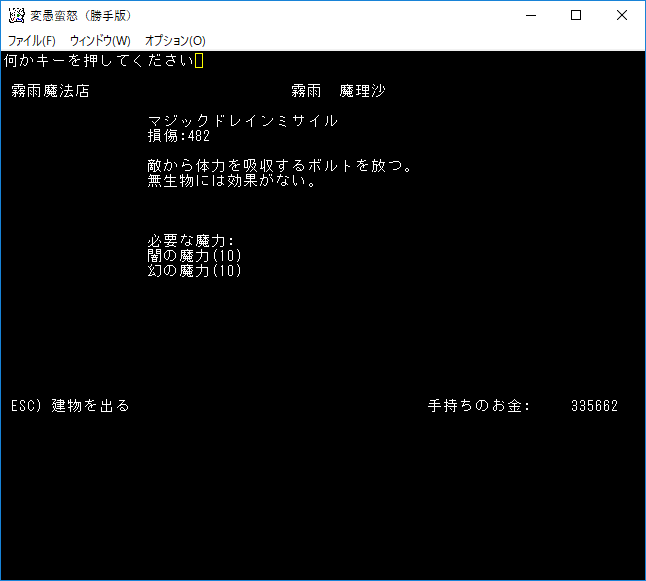Click the 霧雨魔法店 shop name
The image size is (646, 581).
pos(50,91)
